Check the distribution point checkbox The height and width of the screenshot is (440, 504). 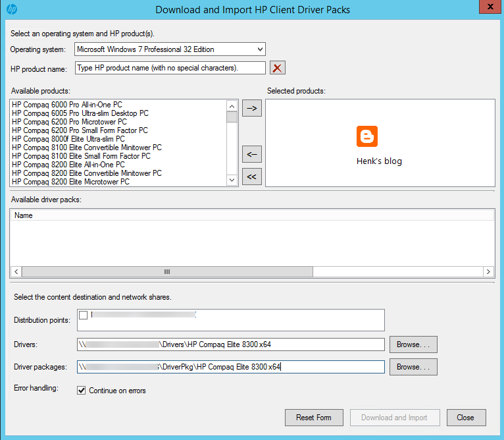point(84,315)
